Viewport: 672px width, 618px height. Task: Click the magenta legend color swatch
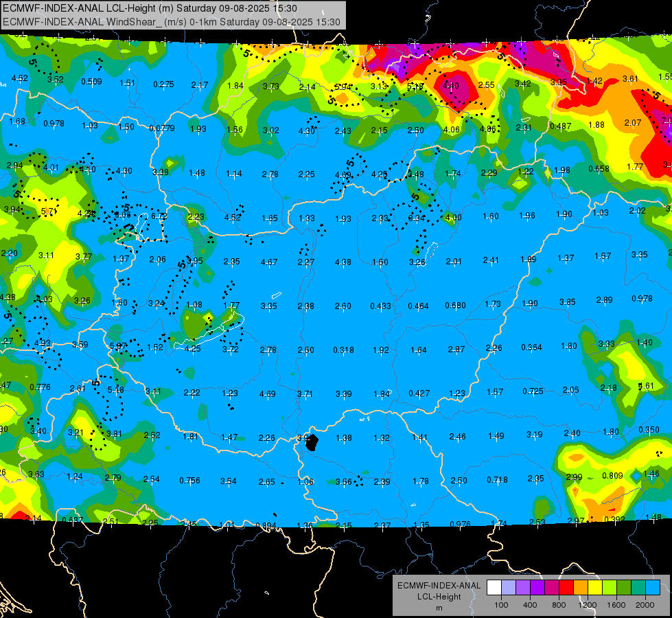(x=552, y=588)
